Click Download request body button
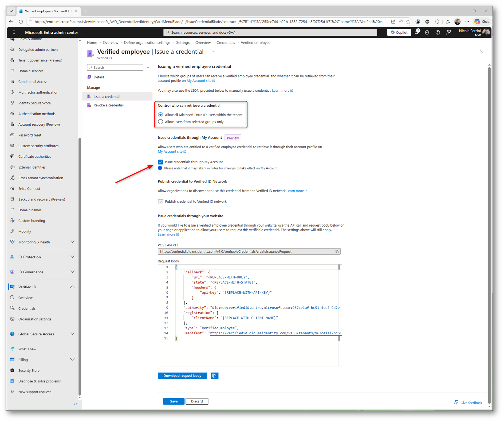Viewport: 504px width, 422px height. tap(182, 376)
